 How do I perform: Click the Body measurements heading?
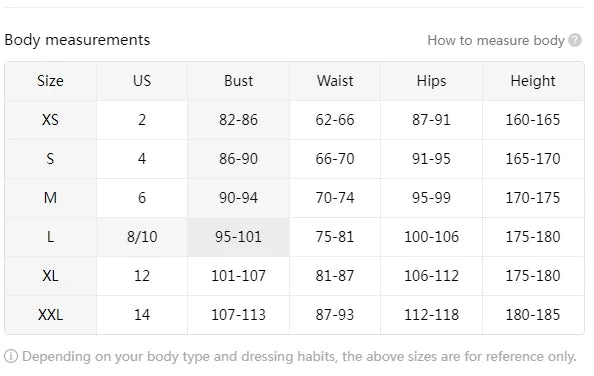click(77, 40)
